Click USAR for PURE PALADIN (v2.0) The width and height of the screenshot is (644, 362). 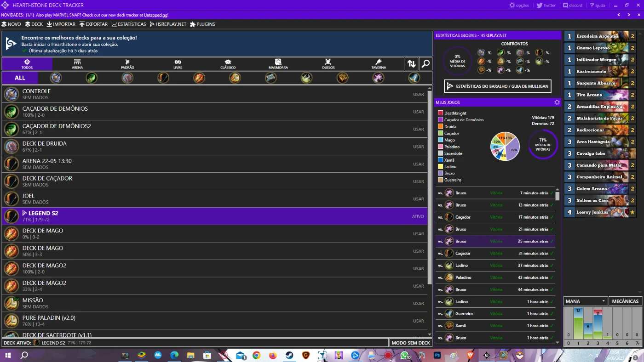419,321
